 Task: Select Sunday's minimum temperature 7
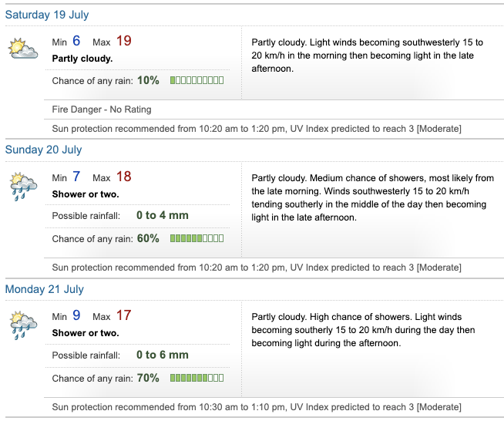click(76, 177)
